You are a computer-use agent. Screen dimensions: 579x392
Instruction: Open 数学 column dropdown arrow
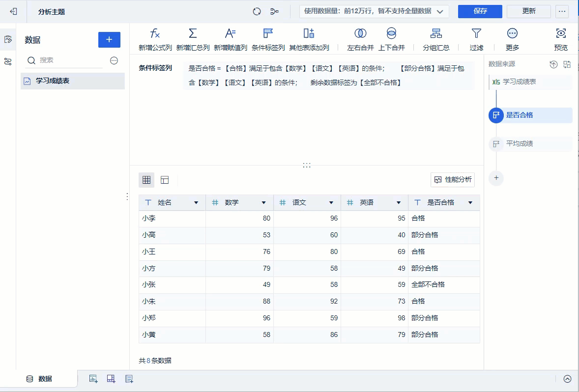(x=263, y=203)
